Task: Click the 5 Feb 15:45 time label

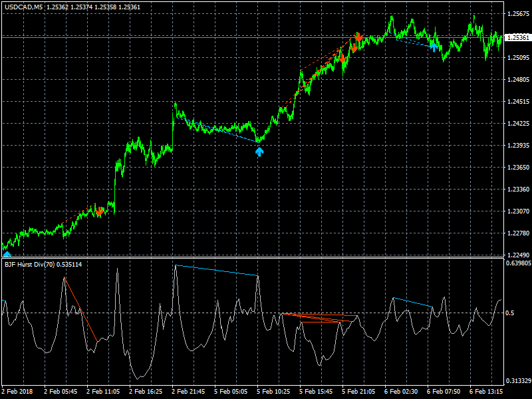Action: [316, 392]
